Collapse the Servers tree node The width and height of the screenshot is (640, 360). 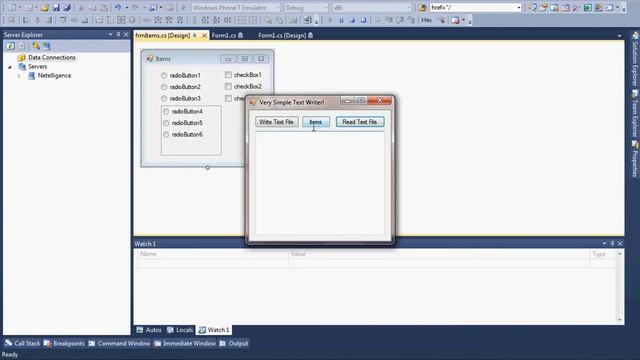coord(10,67)
